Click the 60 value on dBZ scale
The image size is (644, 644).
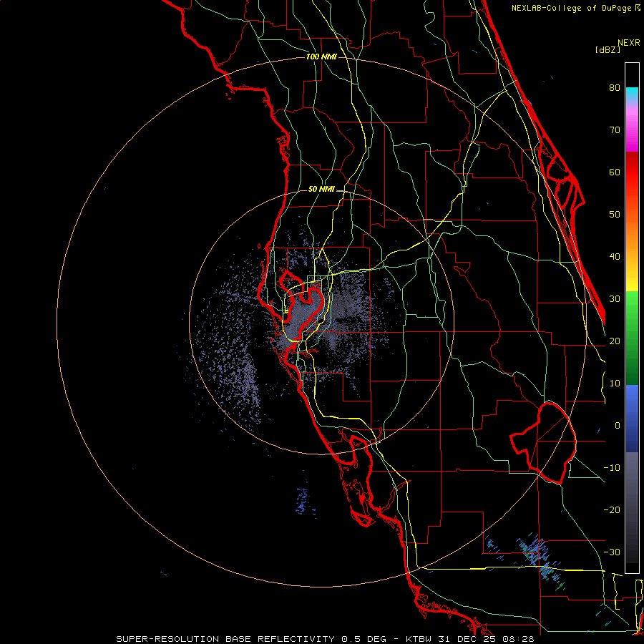(615, 172)
